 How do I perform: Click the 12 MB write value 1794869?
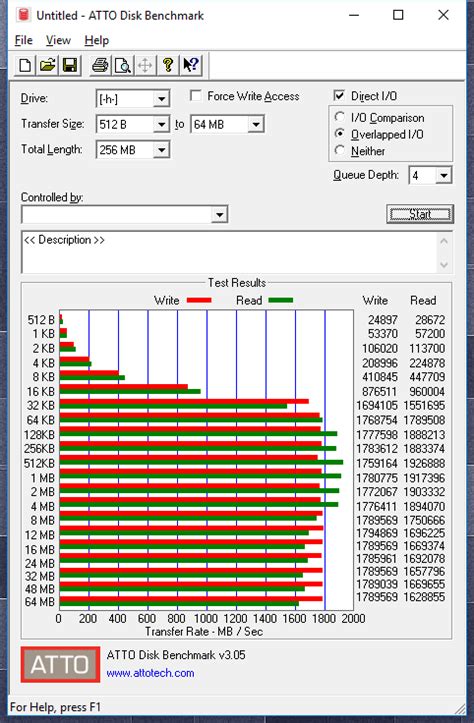(x=377, y=533)
